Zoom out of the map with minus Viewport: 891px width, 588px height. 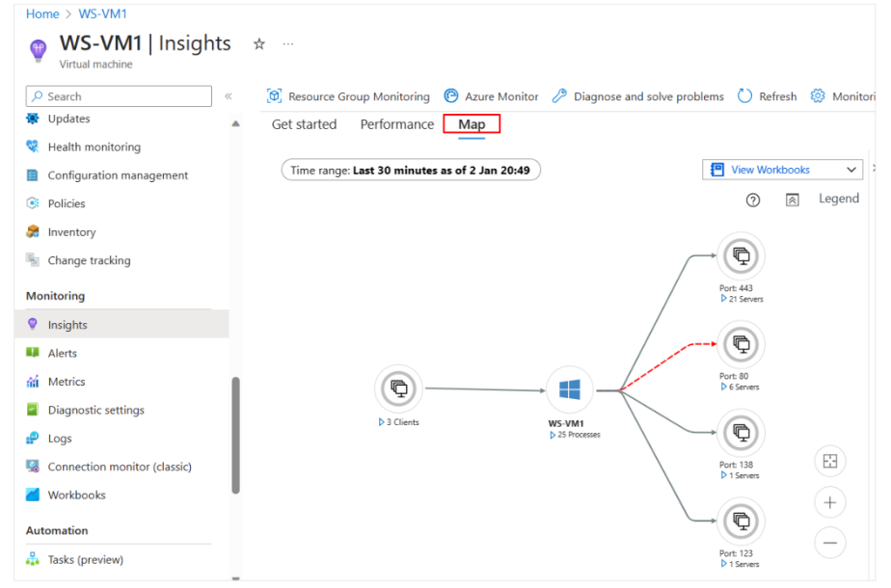pyautogui.click(x=830, y=543)
